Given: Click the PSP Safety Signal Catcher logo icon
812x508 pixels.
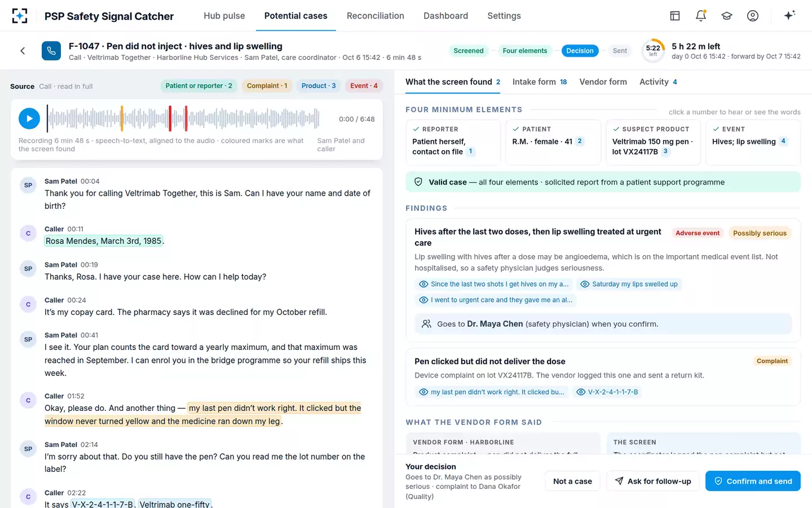Looking at the screenshot, I should click(x=20, y=16).
